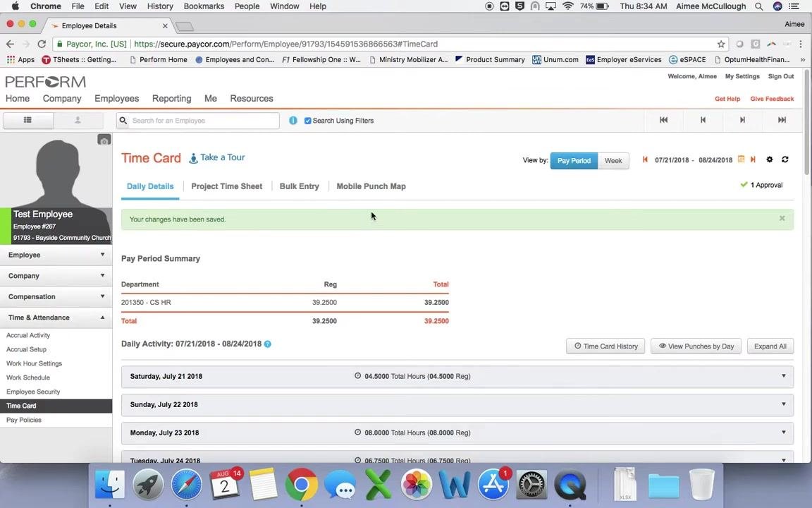Open the Reporting menu

pos(171,99)
